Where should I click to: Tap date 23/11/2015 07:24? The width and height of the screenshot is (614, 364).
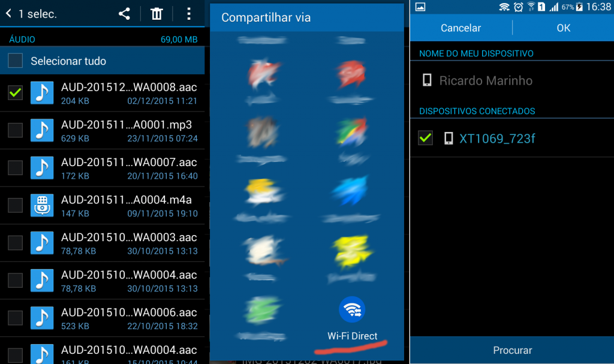(162, 139)
